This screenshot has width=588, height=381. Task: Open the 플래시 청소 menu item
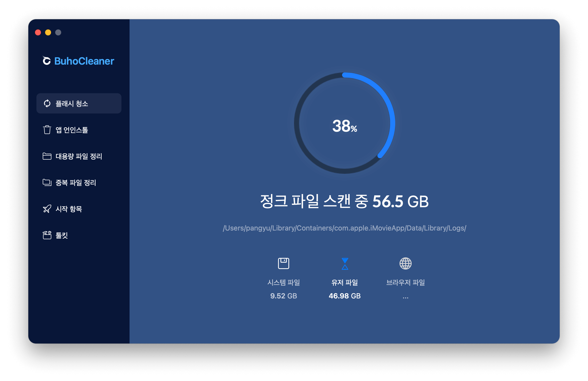(x=79, y=103)
